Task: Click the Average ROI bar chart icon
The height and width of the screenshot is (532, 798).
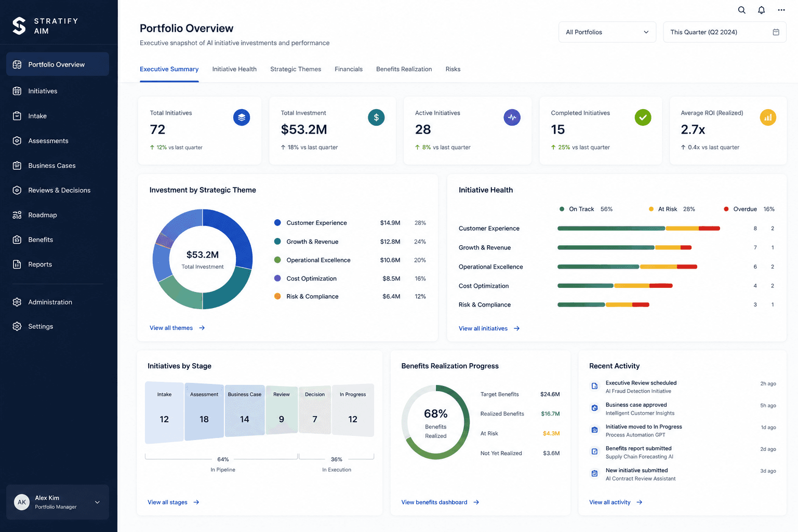Action: click(768, 117)
